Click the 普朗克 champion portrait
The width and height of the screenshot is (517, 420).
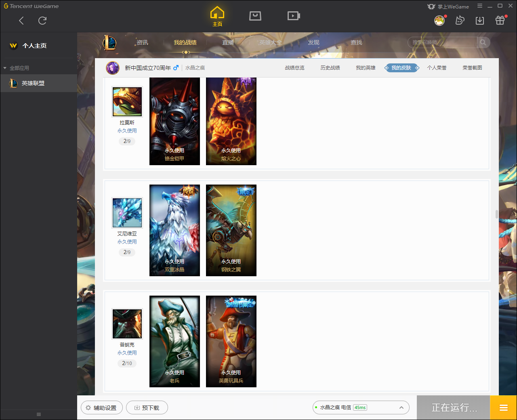pyautogui.click(x=127, y=324)
